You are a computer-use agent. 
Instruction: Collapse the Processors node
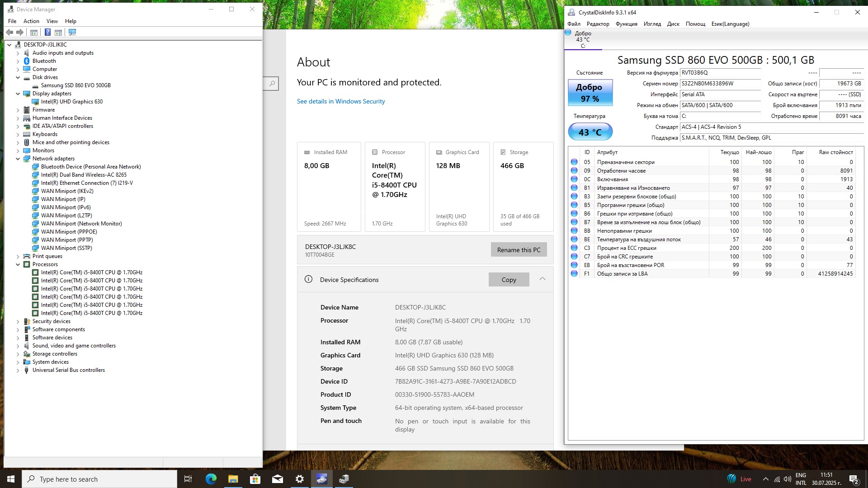[18, 264]
